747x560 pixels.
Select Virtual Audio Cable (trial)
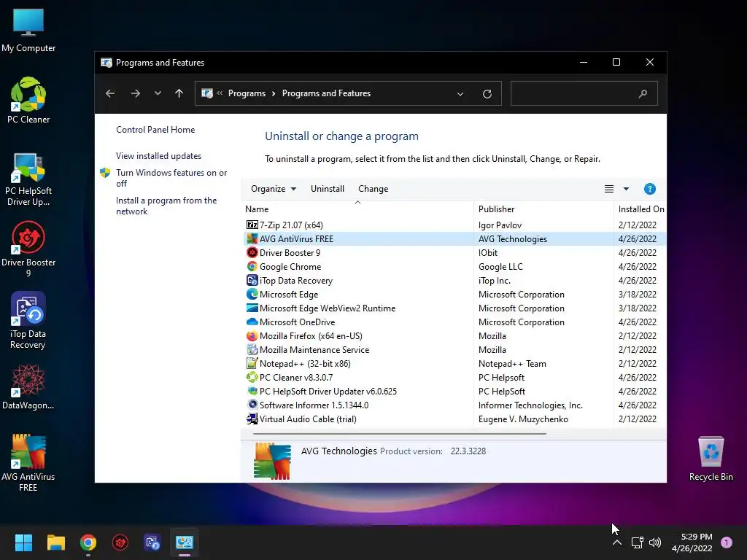tap(454, 419)
